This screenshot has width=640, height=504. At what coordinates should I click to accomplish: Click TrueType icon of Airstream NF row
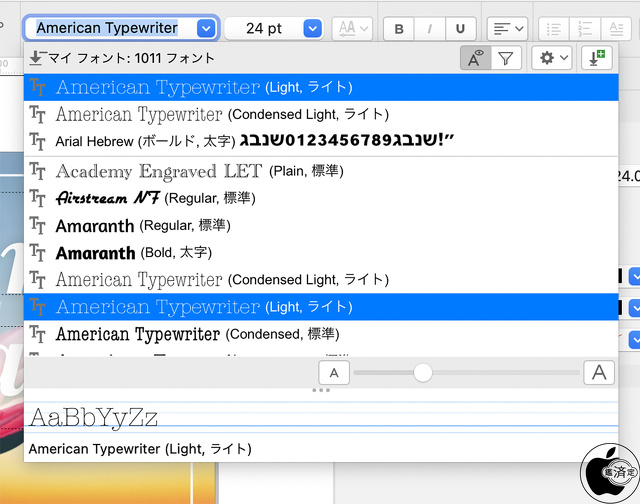(38, 198)
